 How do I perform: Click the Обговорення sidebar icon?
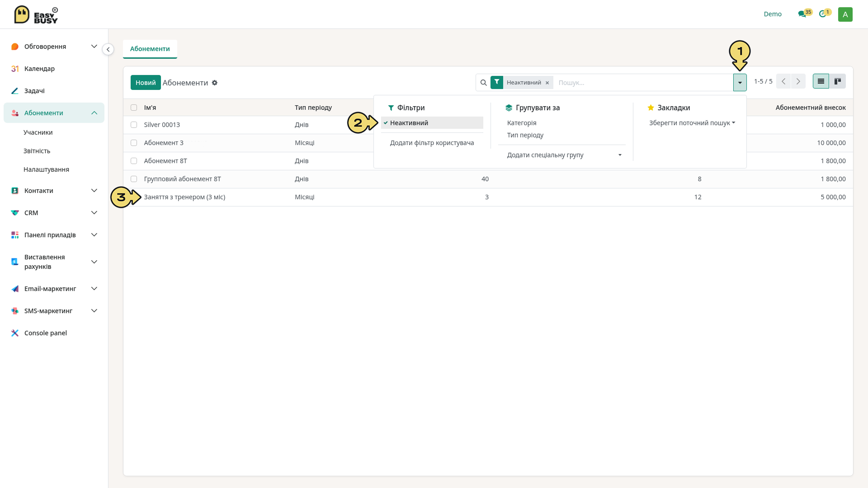coord(15,47)
